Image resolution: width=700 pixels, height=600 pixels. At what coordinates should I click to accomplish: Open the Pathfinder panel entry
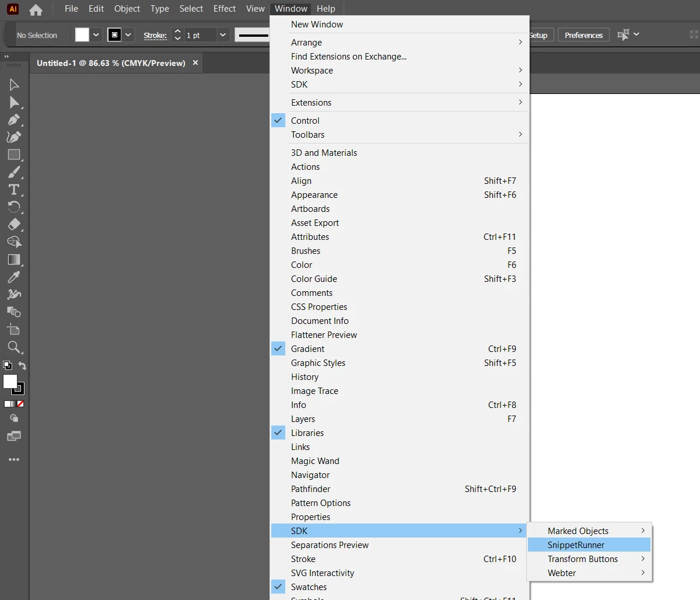point(400,489)
